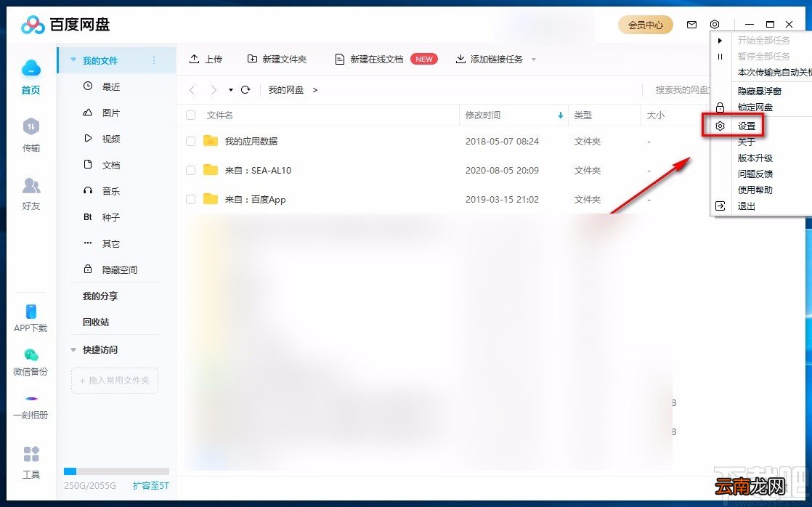Open the navigation history dropdown arrow
The image size is (812, 507).
tap(230, 90)
